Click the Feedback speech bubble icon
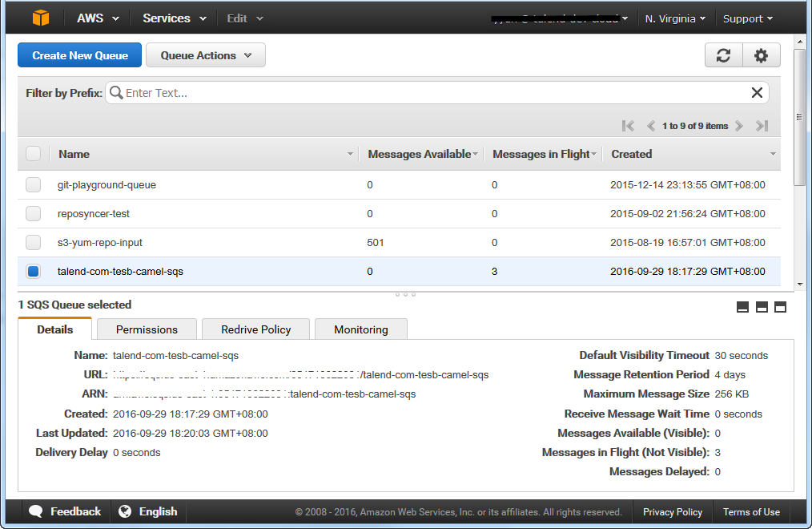Screen dimensions: 812x529 coord(36,511)
